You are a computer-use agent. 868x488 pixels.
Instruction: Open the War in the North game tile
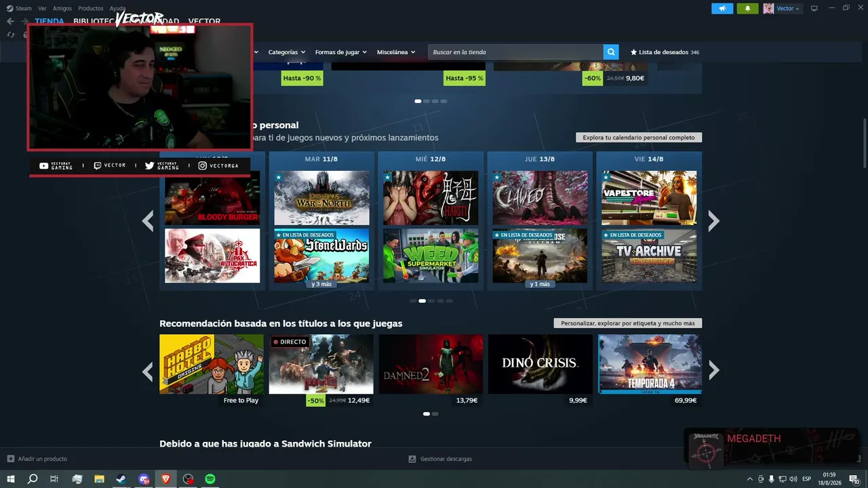pyautogui.click(x=321, y=198)
